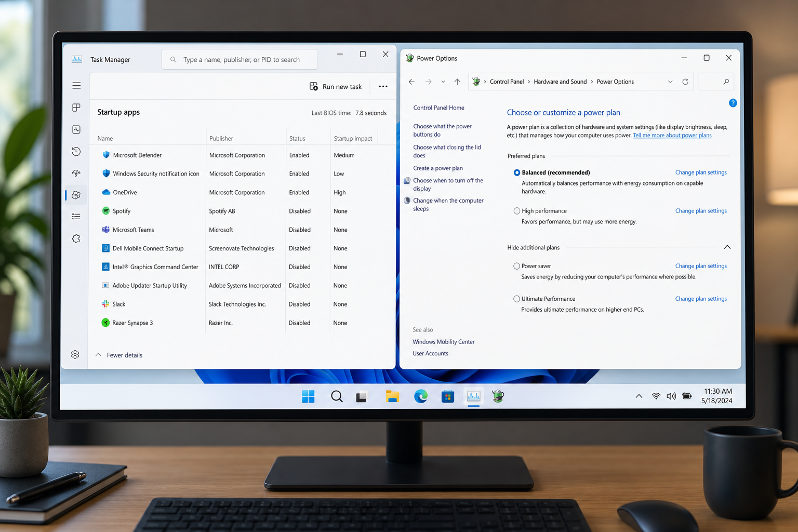This screenshot has width=798, height=532.
Task: Select the Power saver plan
Action: click(x=516, y=266)
